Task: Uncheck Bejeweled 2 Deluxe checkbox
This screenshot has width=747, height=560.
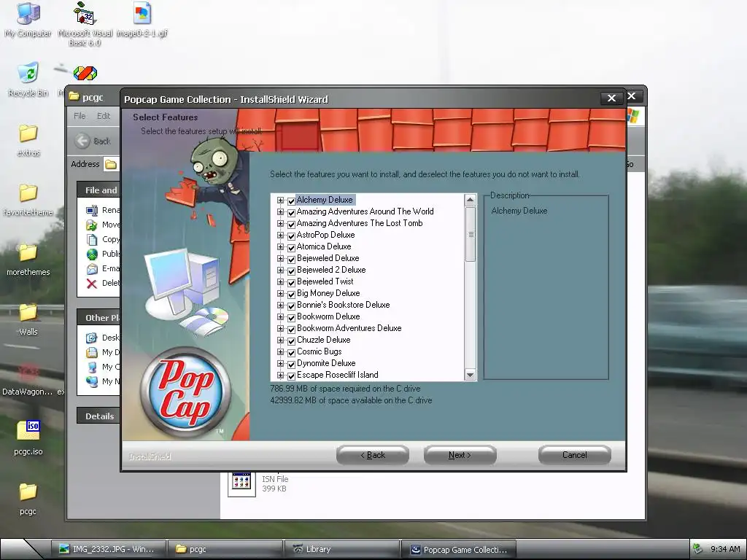Action: pos(291,271)
